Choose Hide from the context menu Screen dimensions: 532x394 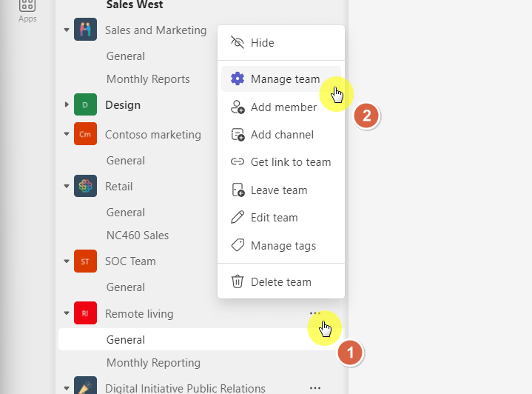[281, 43]
